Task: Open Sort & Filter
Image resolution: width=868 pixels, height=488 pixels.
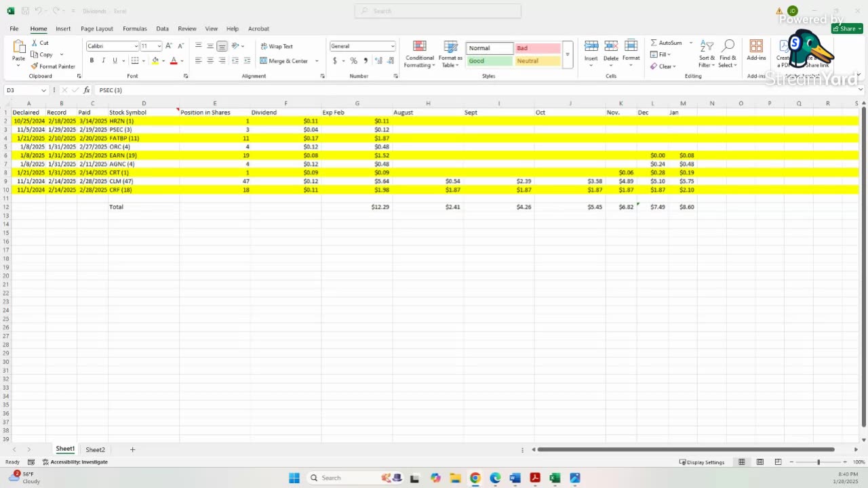Action: click(707, 54)
